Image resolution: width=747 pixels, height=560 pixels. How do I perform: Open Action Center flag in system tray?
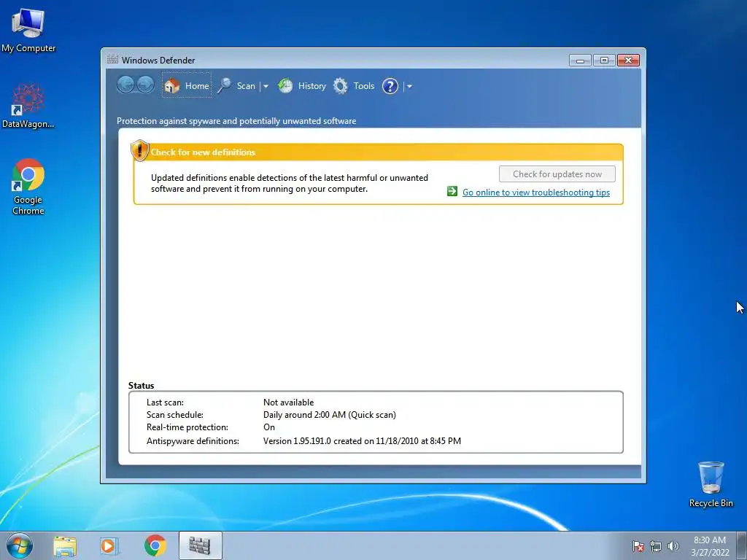pyautogui.click(x=638, y=546)
